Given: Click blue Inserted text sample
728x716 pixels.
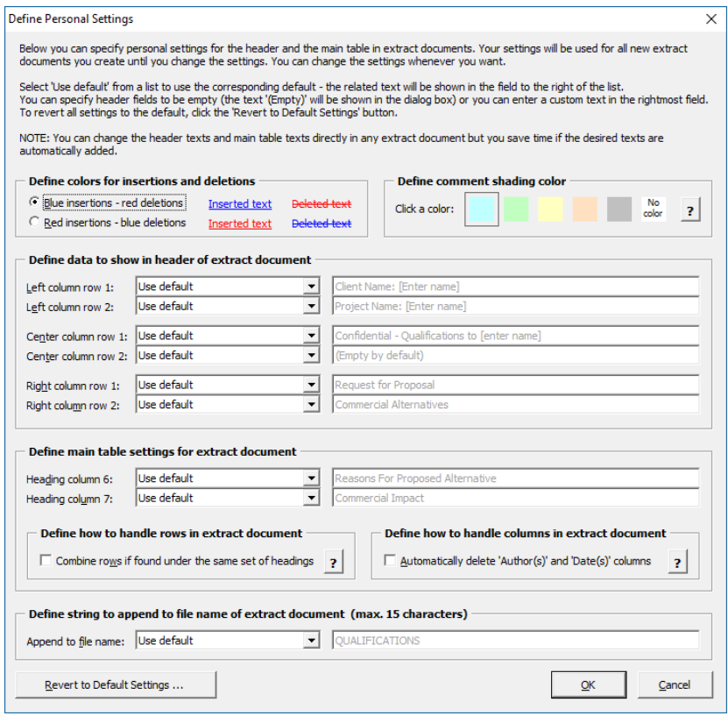Looking at the screenshot, I should point(239,204).
